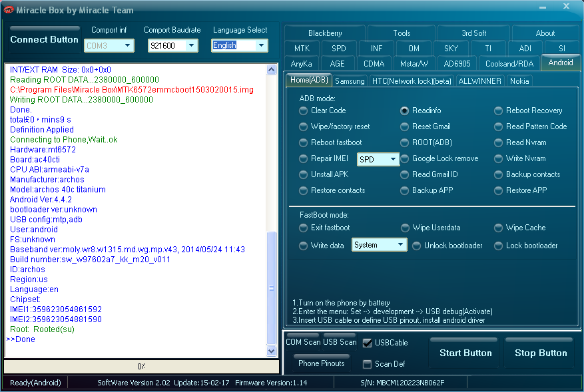Image resolution: width=584 pixels, height=392 pixels.
Task: Open Phone Pinouts
Action: (322, 363)
